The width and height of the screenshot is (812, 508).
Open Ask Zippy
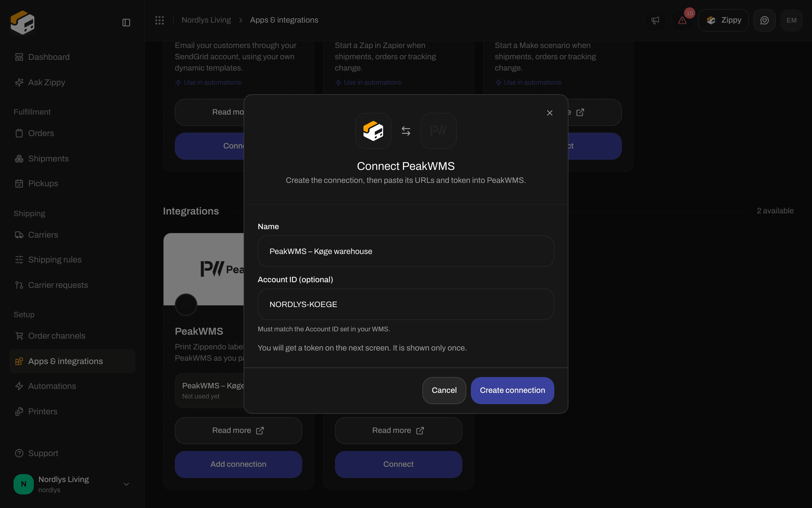pyautogui.click(x=72, y=82)
